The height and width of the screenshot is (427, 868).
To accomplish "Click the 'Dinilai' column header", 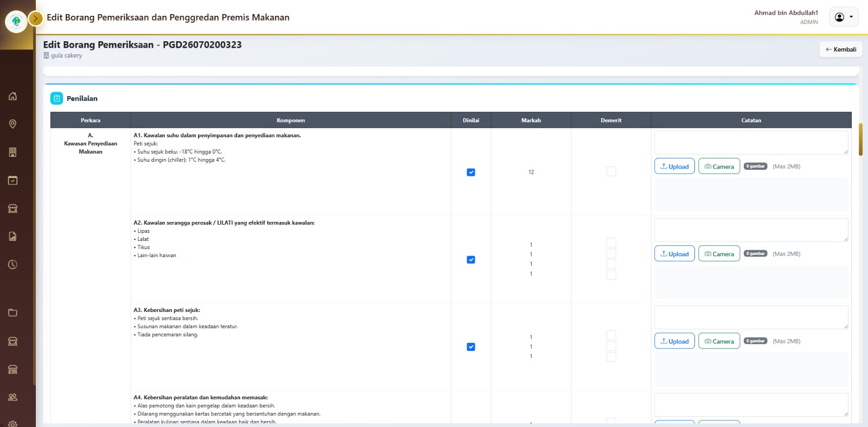I will tap(471, 120).
